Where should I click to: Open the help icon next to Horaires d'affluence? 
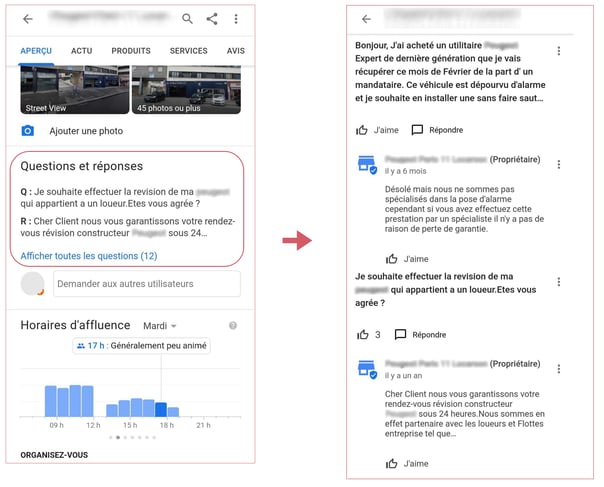point(233,326)
